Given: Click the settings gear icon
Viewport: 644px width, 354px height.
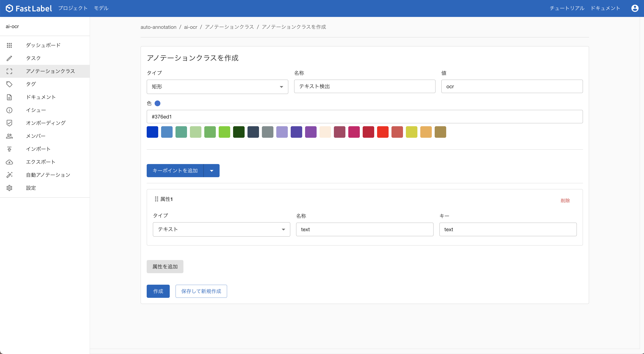Looking at the screenshot, I should click(x=9, y=188).
